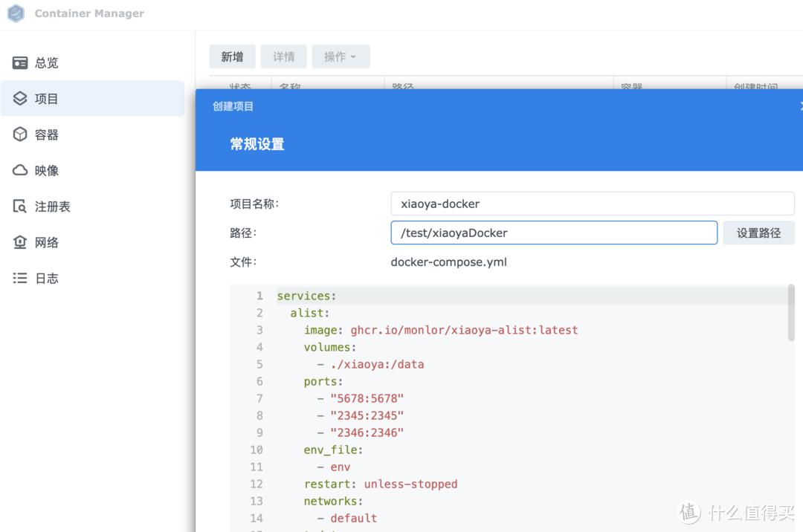Image resolution: width=803 pixels, height=532 pixels.
Task: Click the Container Manager logo icon
Action: point(16,13)
